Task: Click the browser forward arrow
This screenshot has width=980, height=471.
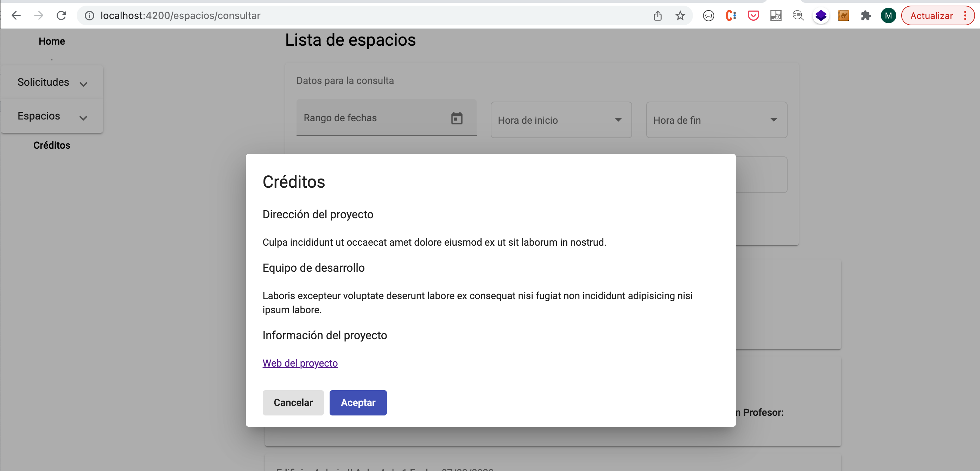Action: tap(38, 15)
